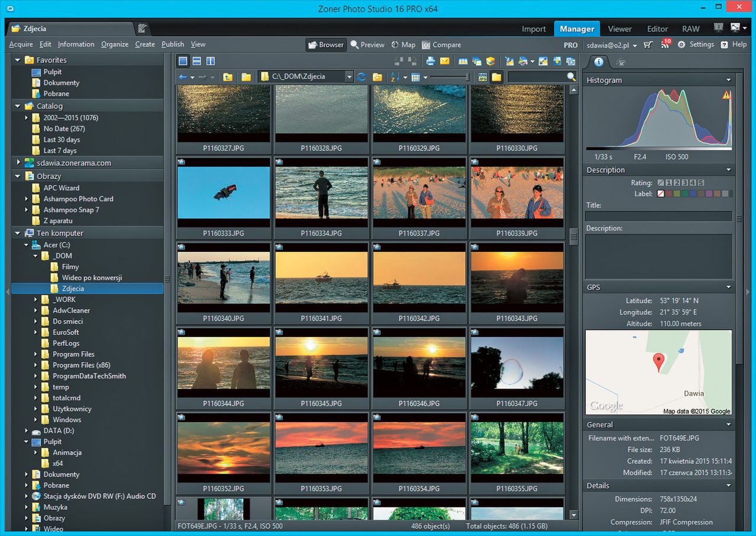Click the download arrow toolbar icon
The width and height of the screenshot is (756, 536).
point(558,61)
